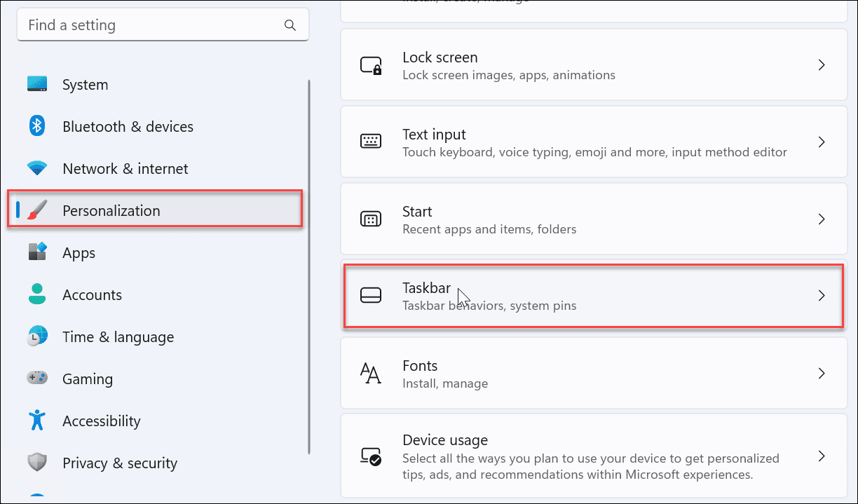Select Personalization in the sidebar menu
This screenshot has height=504, width=858.
click(111, 210)
